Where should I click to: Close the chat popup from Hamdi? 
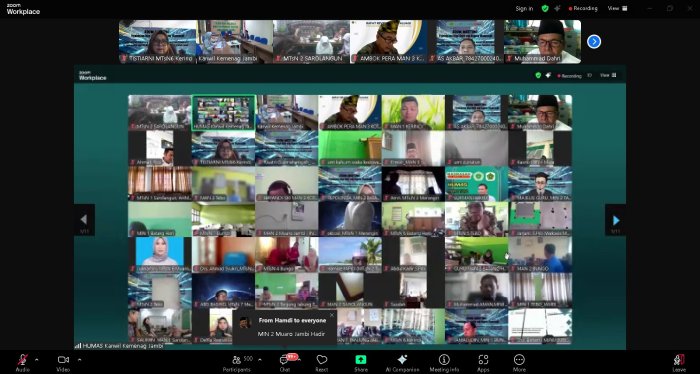click(x=331, y=315)
